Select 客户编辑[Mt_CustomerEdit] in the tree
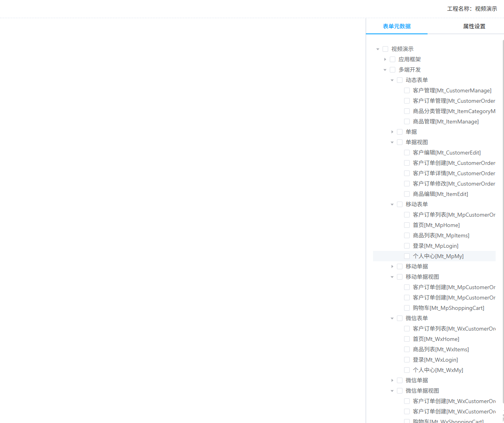The width and height of the screenshot is (504, 423). coord(447,153)
